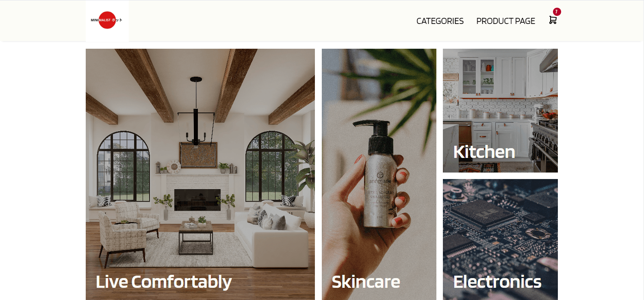Select the Electronics heading link
This screenshot has height=300, width=644.
497,282
